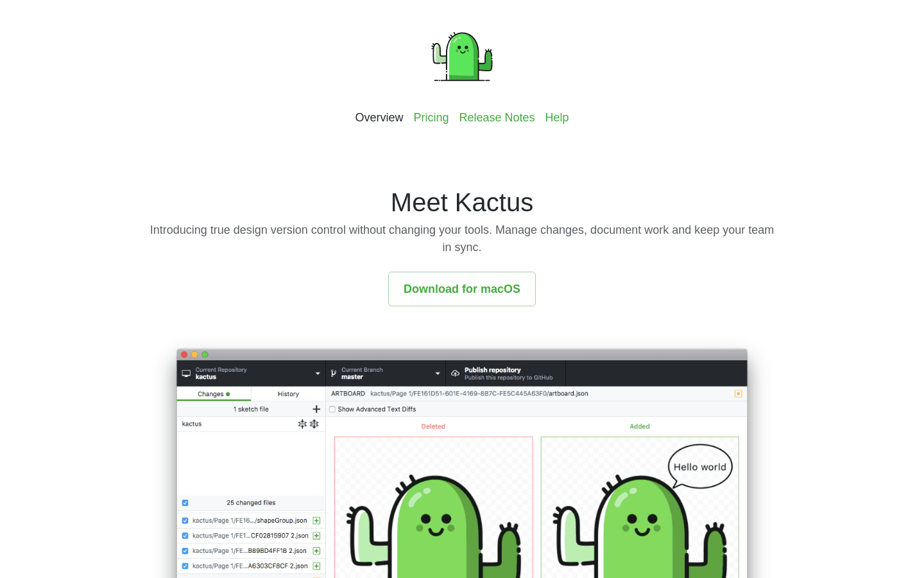Click the export icon next to kactus sketch file
924x578 pixels.
pyautogui.click(x=314, y=424)
